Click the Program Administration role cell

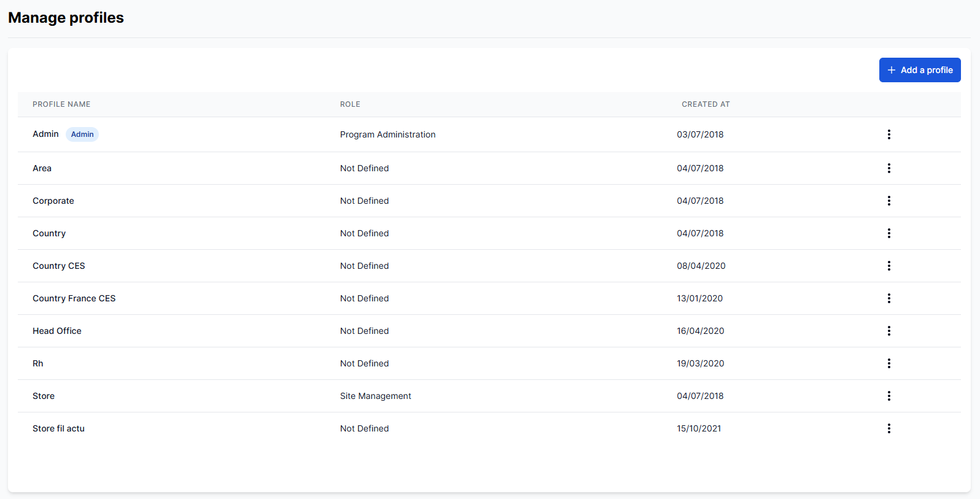tap(387, 134)
